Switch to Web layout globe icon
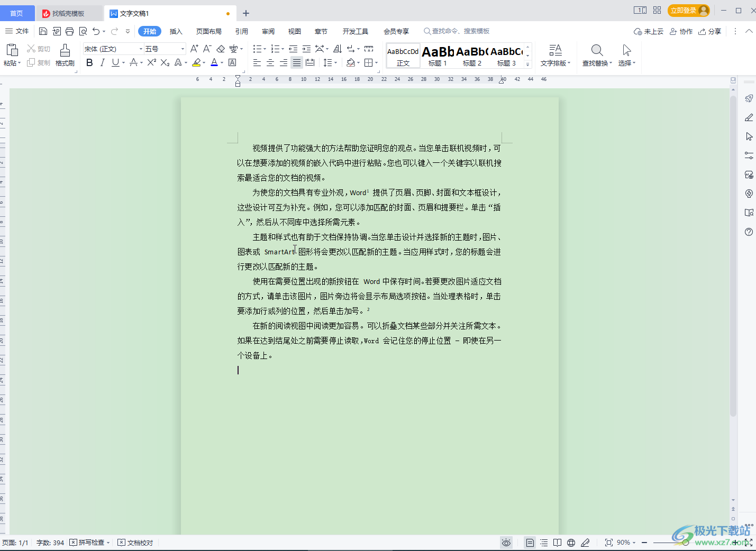Screen dimensions: 756x551 571,543
